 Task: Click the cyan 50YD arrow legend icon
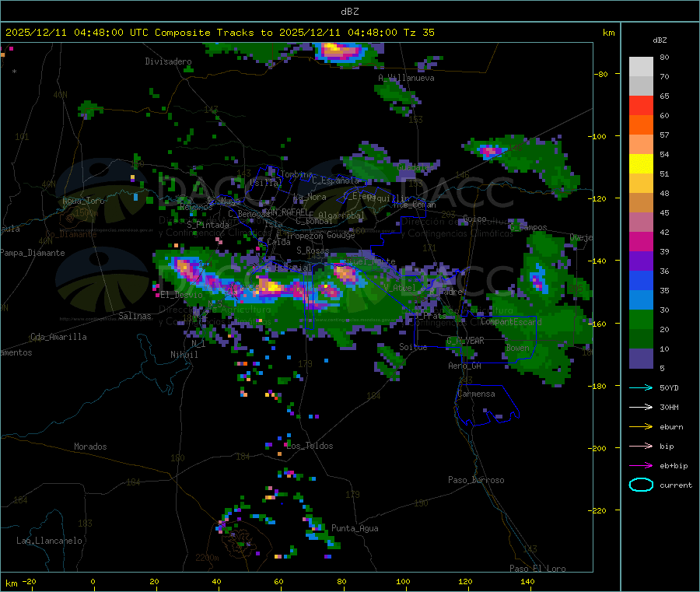click(641, 387)
